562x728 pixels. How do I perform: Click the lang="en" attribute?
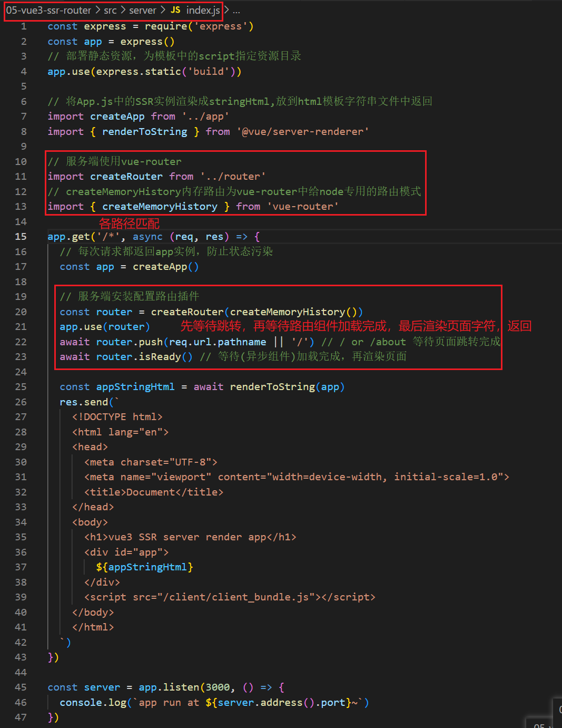135,432
